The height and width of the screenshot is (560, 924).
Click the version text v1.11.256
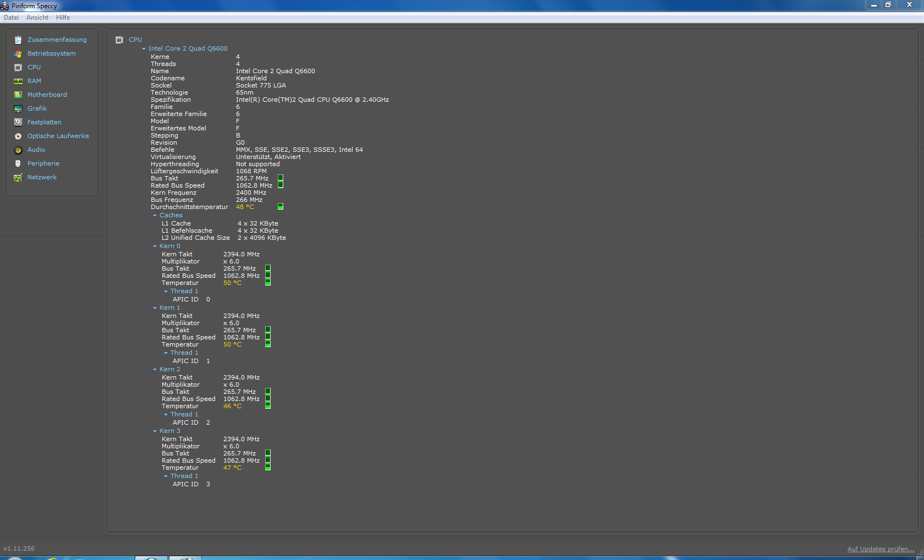click(19, 548)
